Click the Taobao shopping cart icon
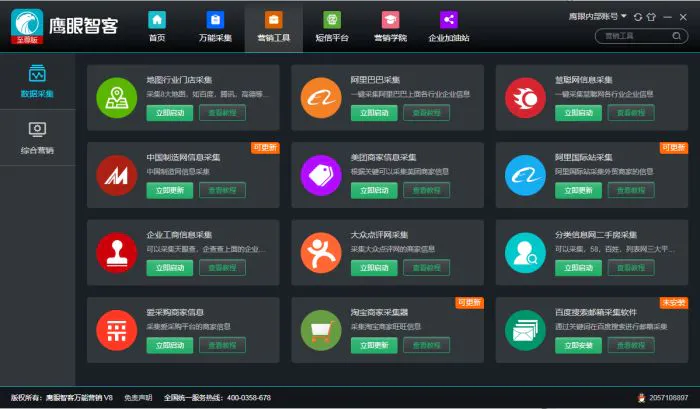700x409 pixels. tap(321, 330)
